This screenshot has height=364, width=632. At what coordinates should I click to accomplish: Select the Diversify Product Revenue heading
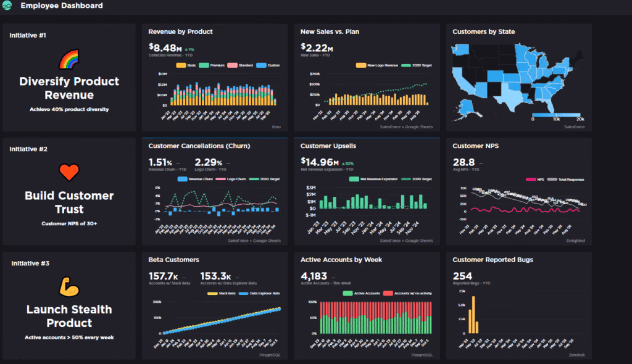(x=69, y=88)
